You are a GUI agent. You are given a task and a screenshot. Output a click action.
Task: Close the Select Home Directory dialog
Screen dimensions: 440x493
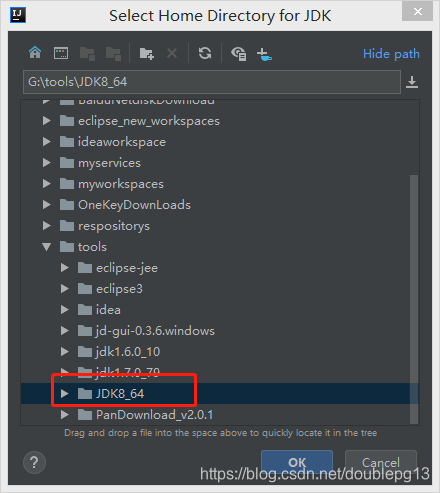[x=417, y=12]
